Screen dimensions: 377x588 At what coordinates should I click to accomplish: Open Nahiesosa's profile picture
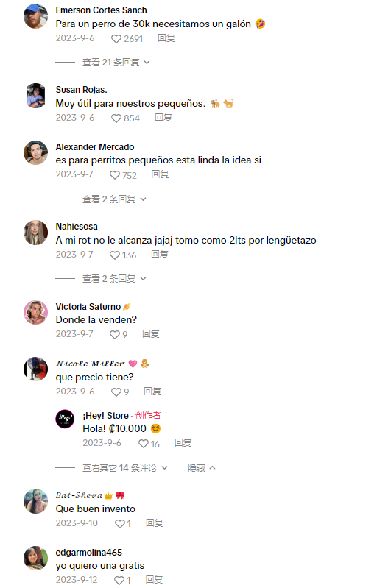tap(35, 233)
